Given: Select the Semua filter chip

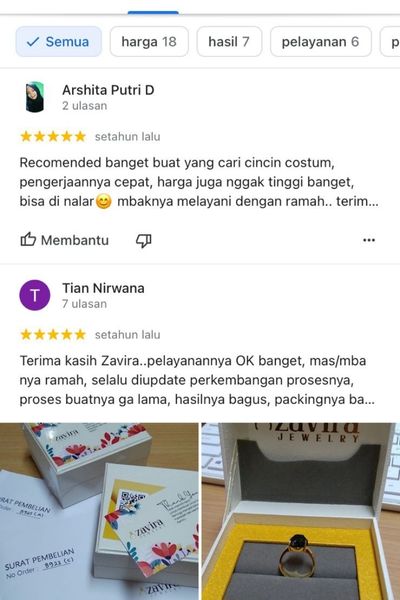Looking at the screenshot, I should pos(59,42).
